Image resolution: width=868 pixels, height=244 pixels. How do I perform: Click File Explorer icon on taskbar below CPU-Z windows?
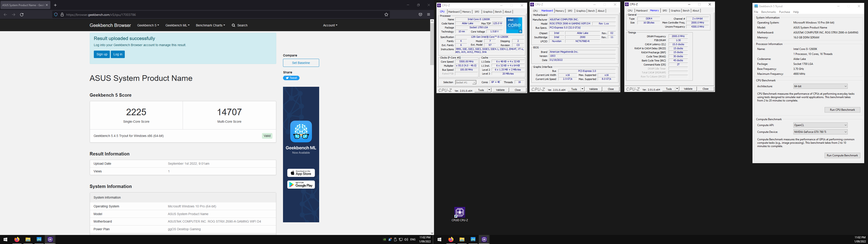(x=462, y=239)
